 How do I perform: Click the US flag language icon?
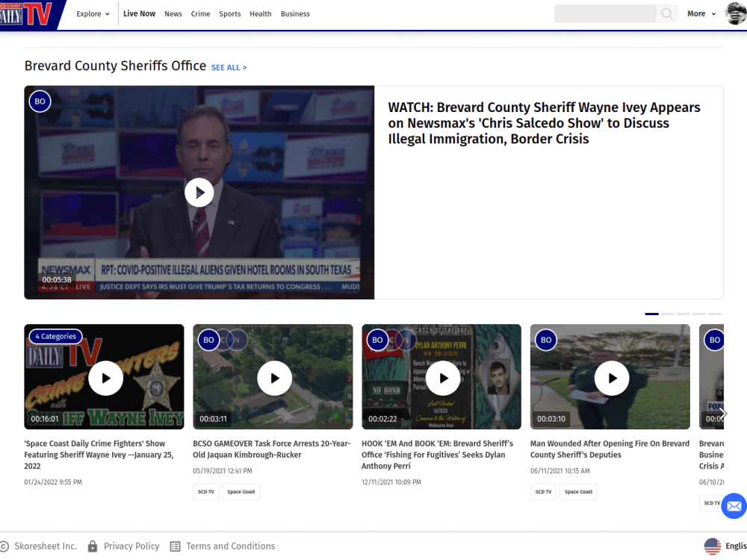tap(713, 547)
